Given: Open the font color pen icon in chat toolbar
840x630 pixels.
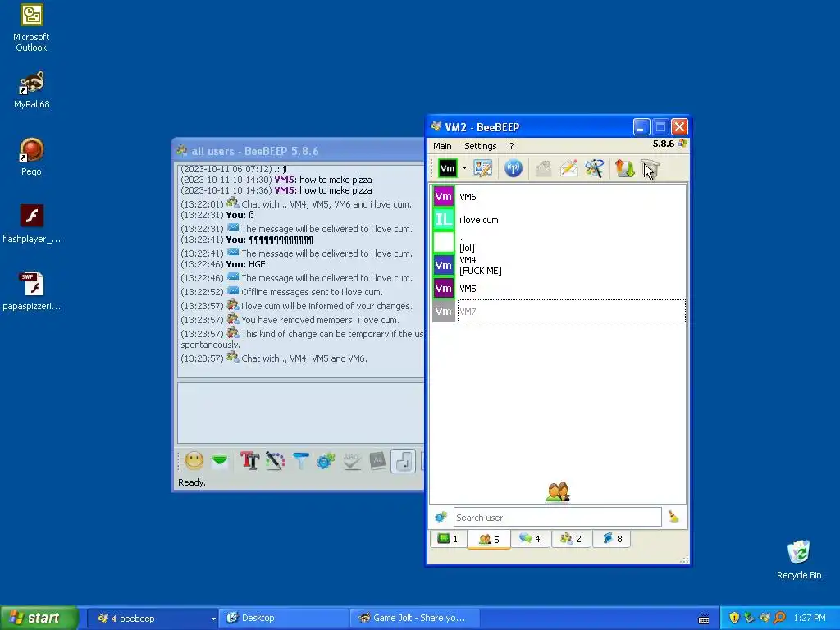Looking at the screenshot, I should click(276, 461).
